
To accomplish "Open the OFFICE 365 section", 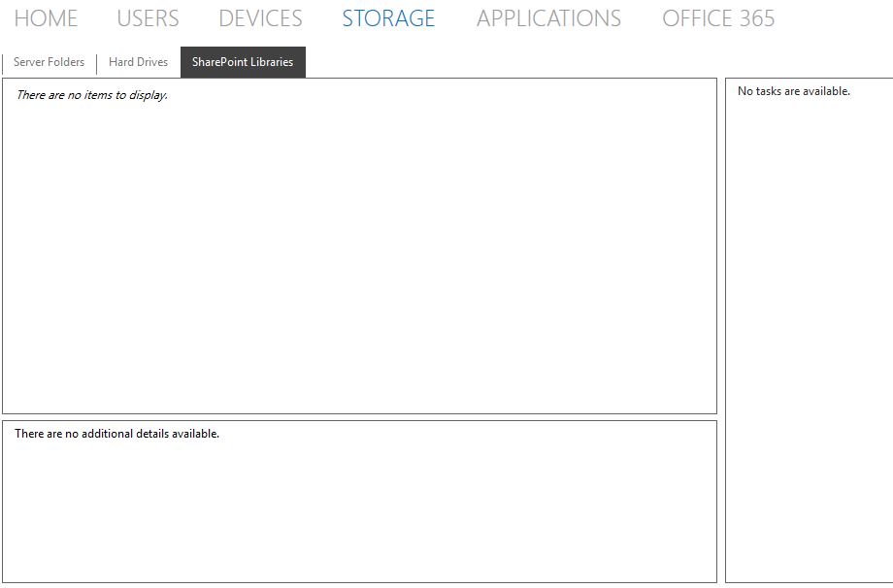I will click(x=718, y=18).
